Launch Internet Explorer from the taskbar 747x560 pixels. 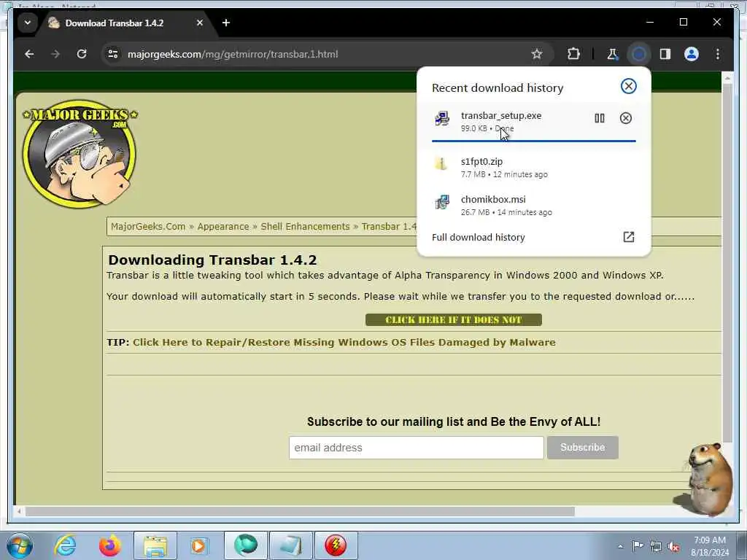pos(65,545)
